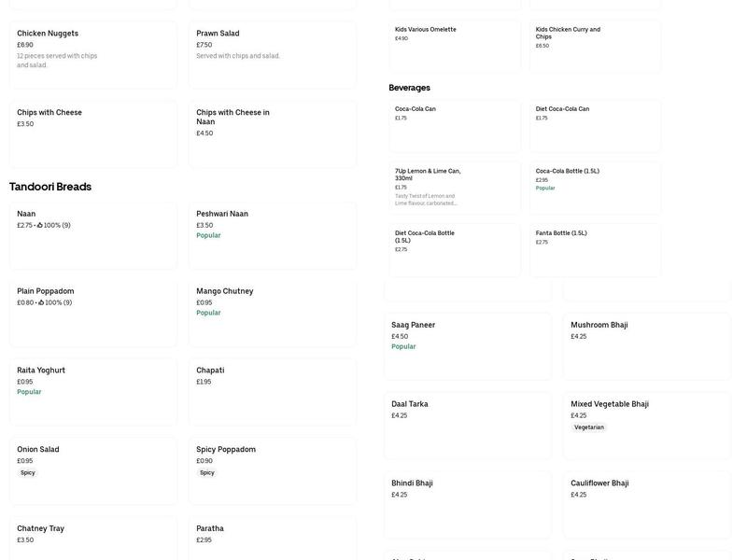The image size is (747, 560).
Task: Open the Fanta Bottle (1.5L) item
Action: 596,248
